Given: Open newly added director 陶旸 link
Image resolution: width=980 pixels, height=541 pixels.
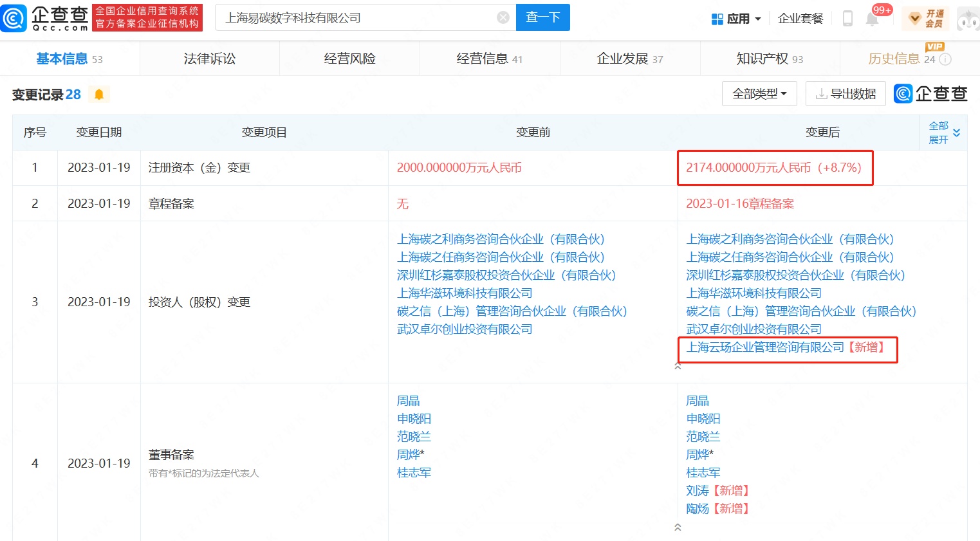Looking at the screenshot, I should 698,509.
